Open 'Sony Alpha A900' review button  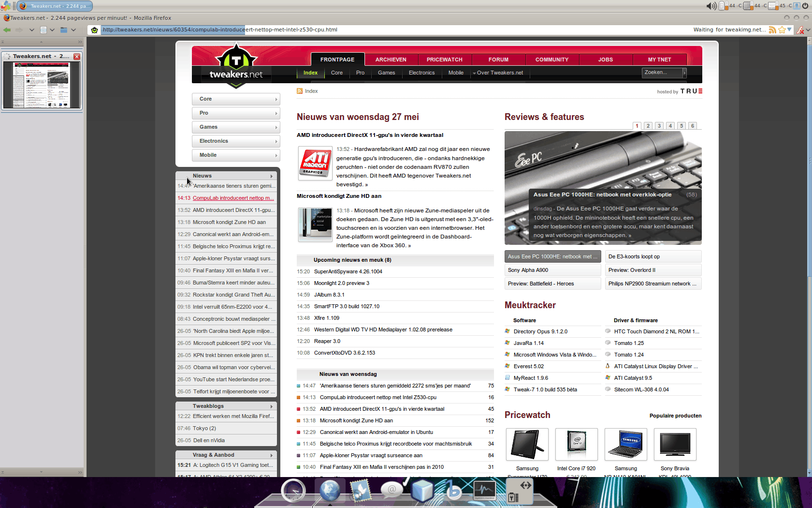pyautogui.click(x=553, y=270)
